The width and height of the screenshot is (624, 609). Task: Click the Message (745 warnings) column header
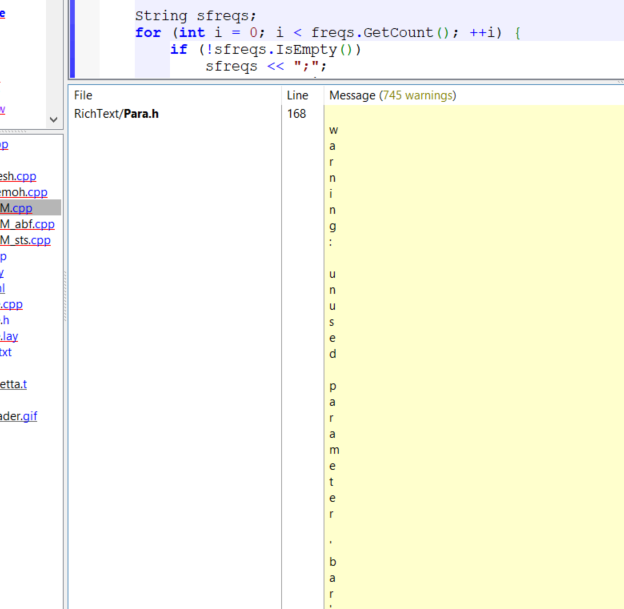click(x=392, y=95)
